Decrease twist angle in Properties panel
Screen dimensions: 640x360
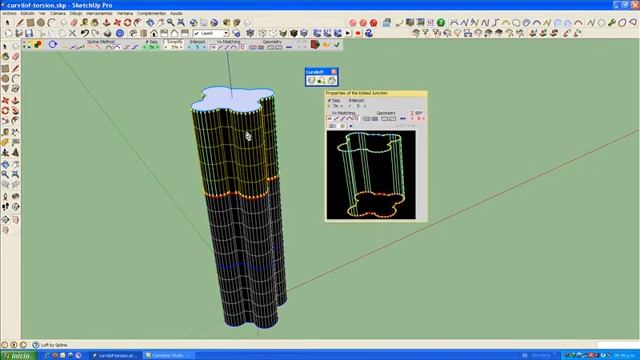(412, 118)
